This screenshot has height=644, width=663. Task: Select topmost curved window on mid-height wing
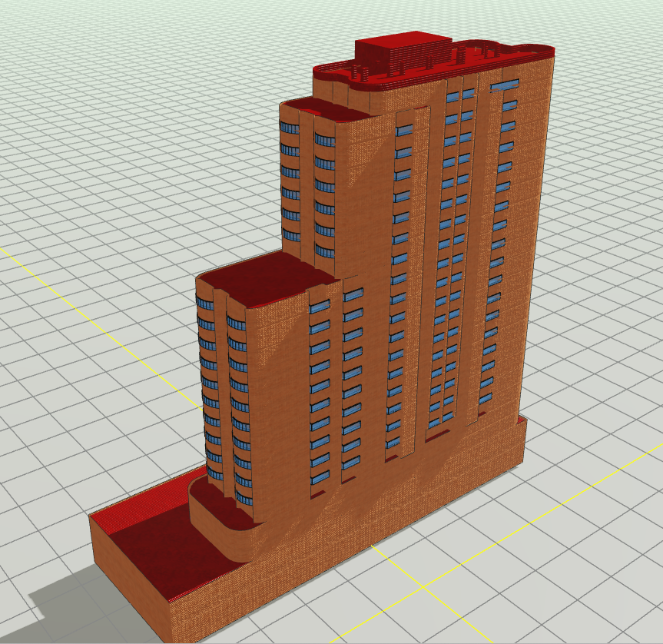coord(290,128)
